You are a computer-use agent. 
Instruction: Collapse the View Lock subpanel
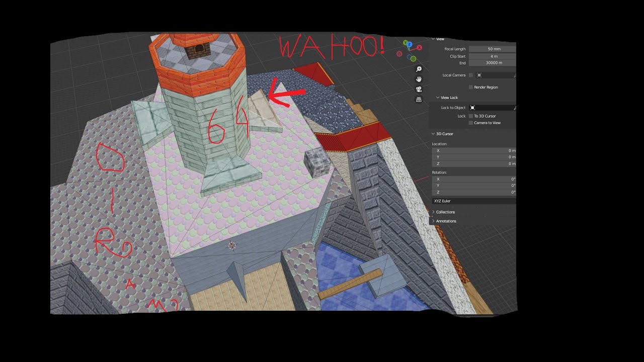[x=438, y=98]
